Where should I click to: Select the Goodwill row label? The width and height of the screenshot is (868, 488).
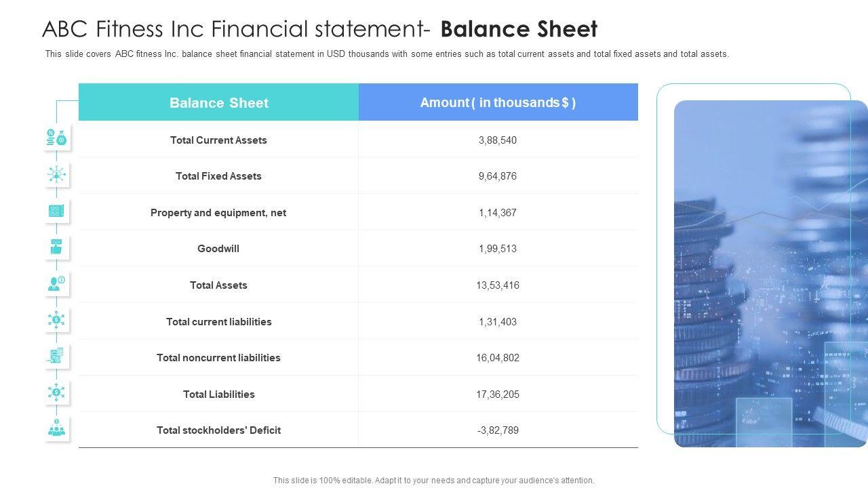pos(218,249)
